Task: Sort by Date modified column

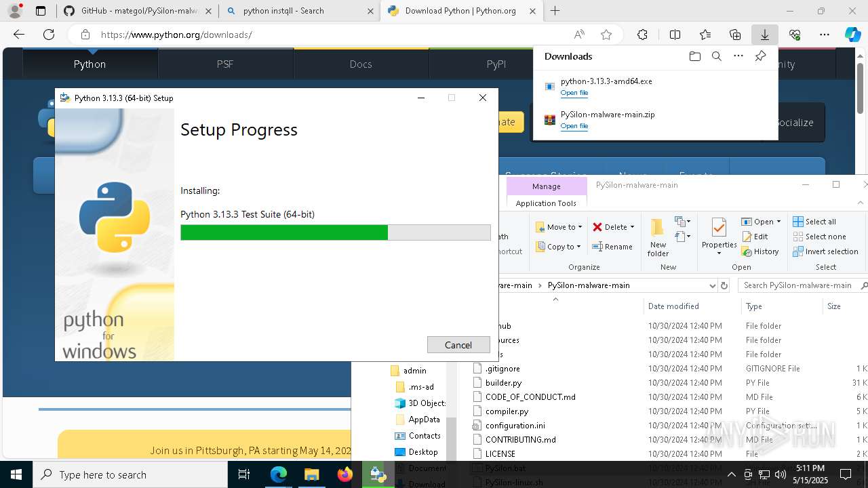Action: 692,306
